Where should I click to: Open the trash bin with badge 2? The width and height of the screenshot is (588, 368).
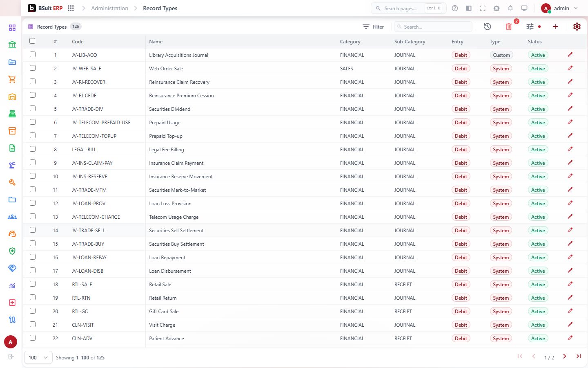[x=509, y=27]
